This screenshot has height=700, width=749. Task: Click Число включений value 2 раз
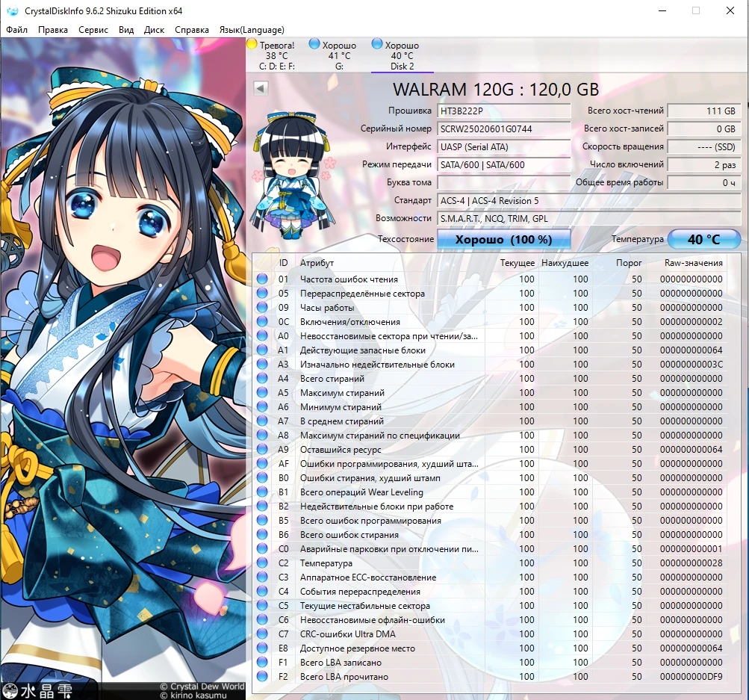pos(704,165)
